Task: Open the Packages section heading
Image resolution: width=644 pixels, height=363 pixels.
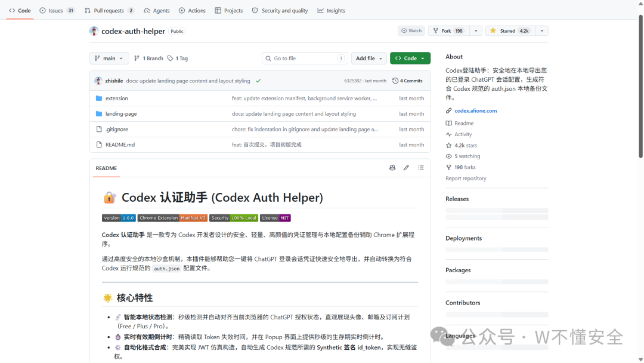Action: click(x=458, y=270)
